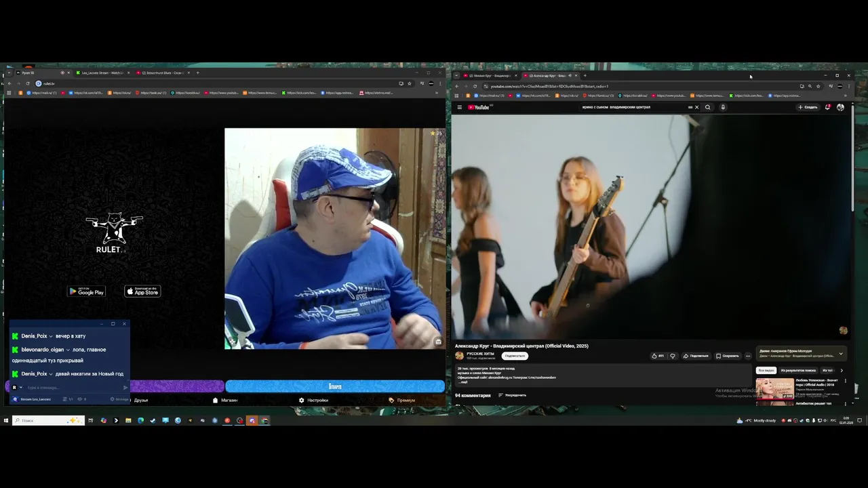This screenshot has height=488, width=868.
Task: Open chat settings gear in overlay
Action: pos(121,399)
